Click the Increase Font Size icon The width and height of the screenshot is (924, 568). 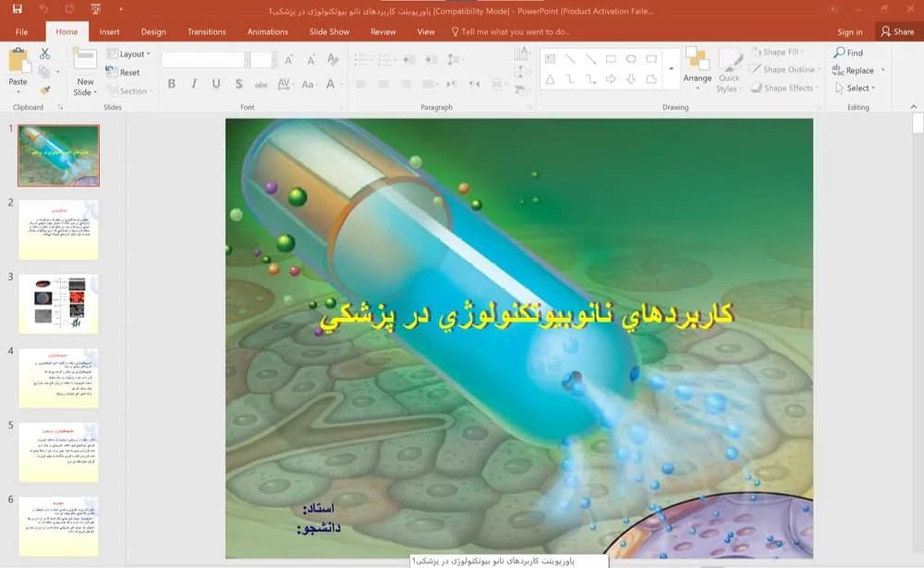click(288, 59)
